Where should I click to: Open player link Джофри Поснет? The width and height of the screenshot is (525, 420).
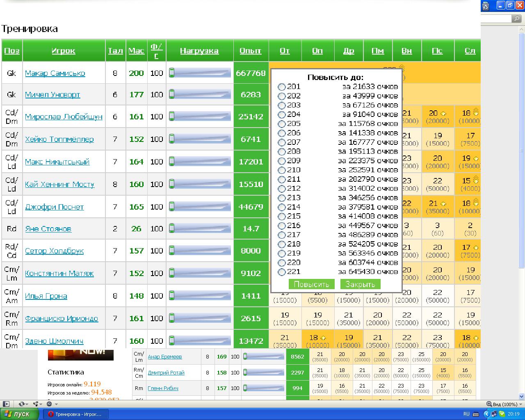pos(54,207)
